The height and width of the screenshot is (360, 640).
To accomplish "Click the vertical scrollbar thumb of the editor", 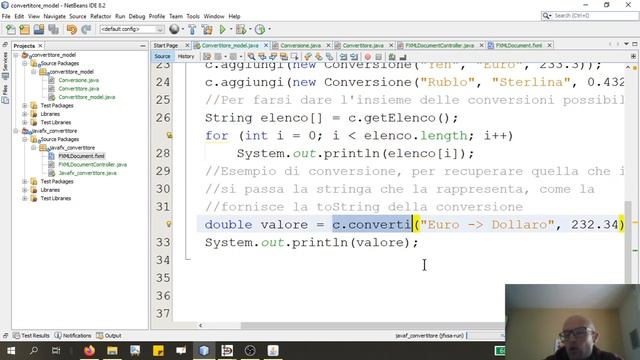I will pos(628,243).
